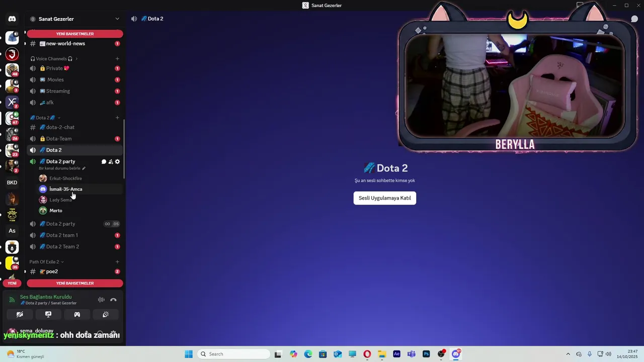Open the soundboard
The width and height of the screenshot is (644, 362).
[106, 314]
